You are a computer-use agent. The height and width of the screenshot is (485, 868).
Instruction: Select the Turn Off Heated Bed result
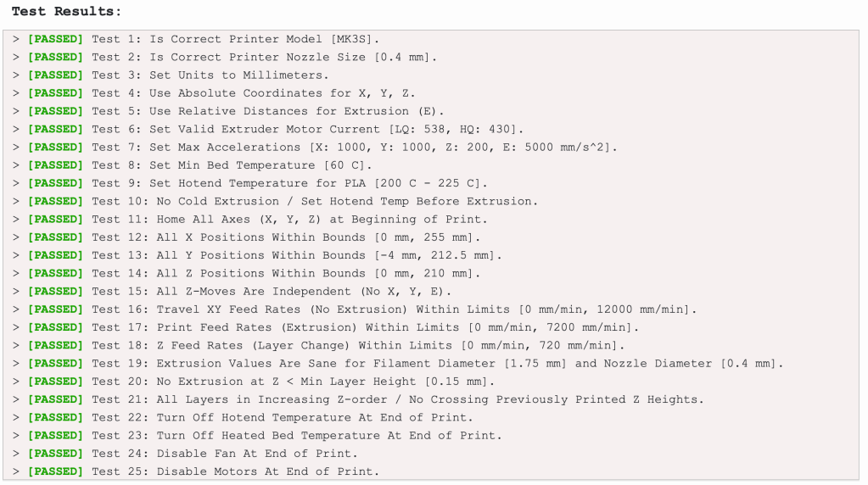click(297, 435)
